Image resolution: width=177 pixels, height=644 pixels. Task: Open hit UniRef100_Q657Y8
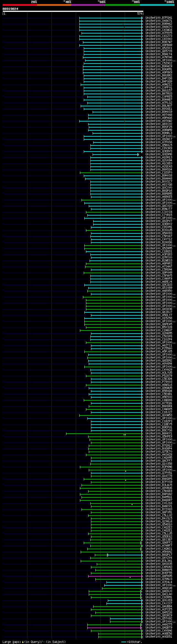159,51
